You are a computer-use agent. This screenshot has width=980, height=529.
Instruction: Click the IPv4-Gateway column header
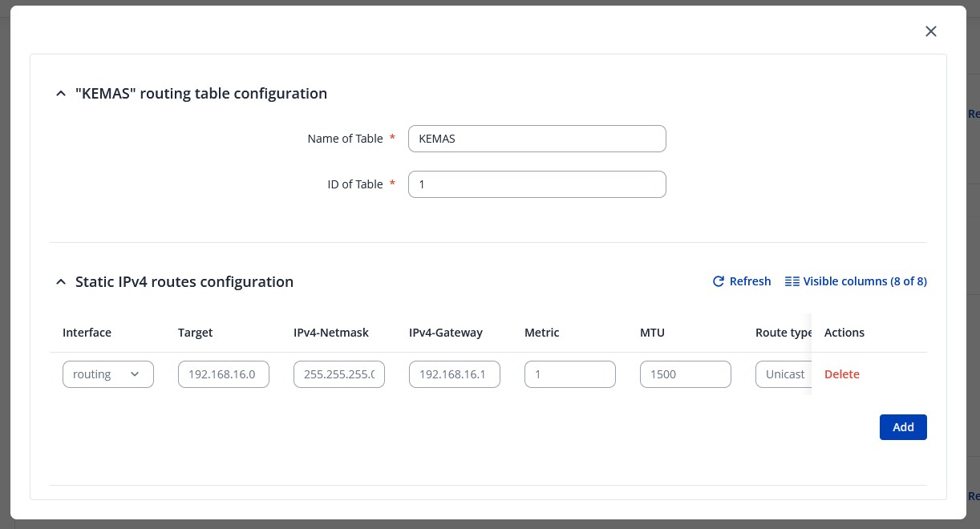point(445,333)
